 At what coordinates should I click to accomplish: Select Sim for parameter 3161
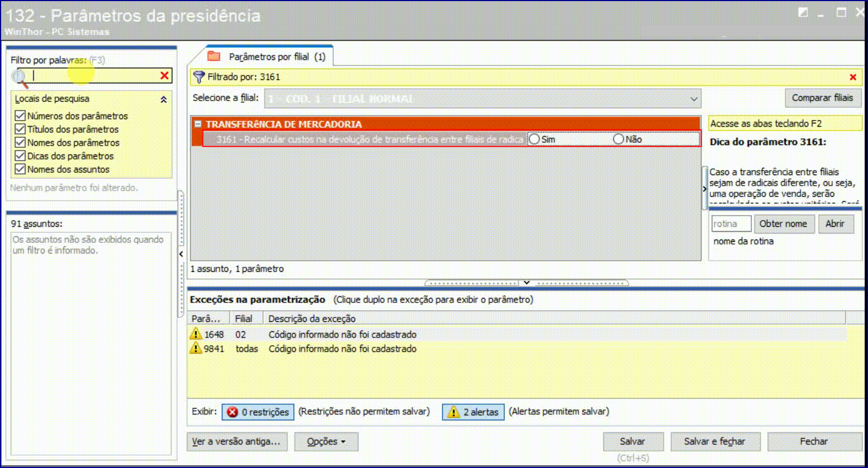click(x=534, y=139)
